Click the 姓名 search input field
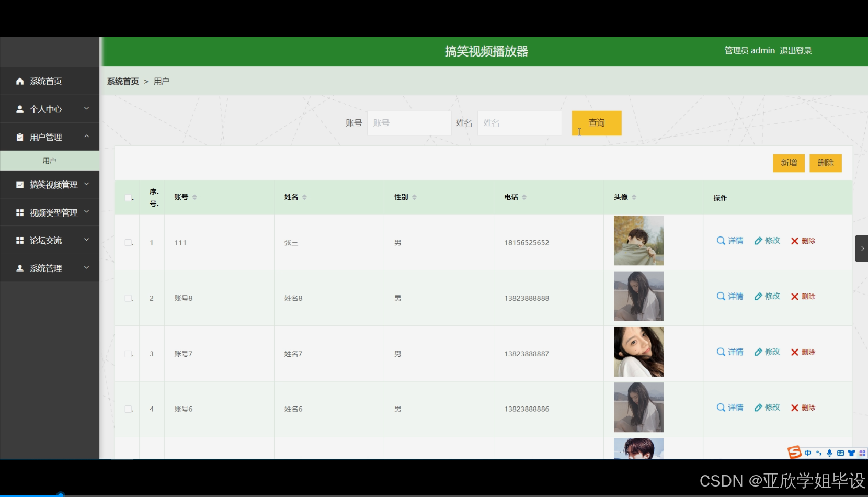 click(519, 122)
